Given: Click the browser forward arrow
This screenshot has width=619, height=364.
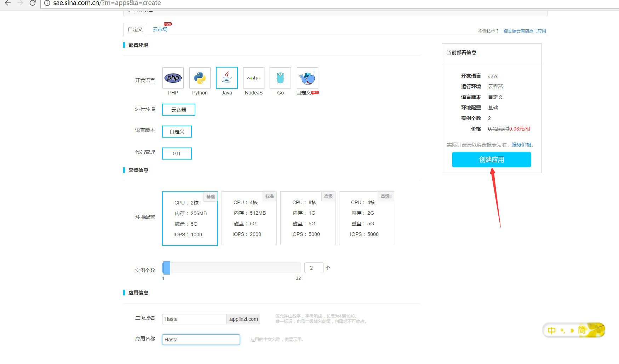Looking at the screenshot, I should point(20,3).
